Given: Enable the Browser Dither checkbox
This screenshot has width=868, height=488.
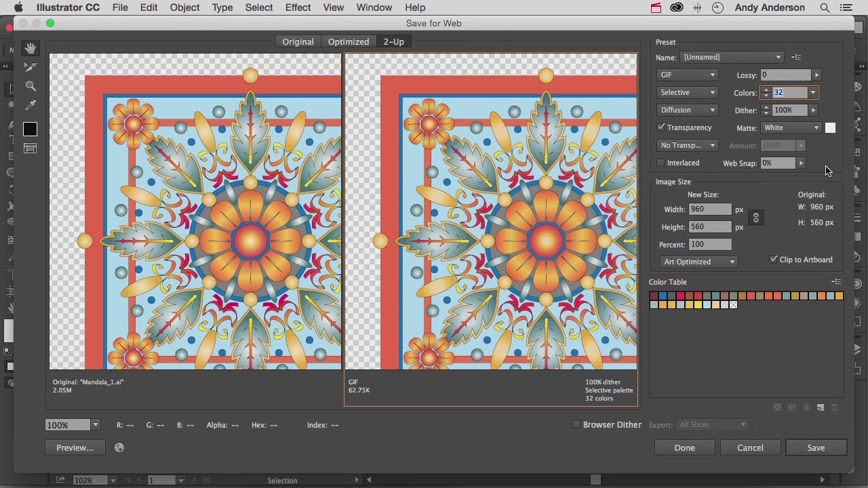Looking at the screenshot, I should [x=576, y=425].
